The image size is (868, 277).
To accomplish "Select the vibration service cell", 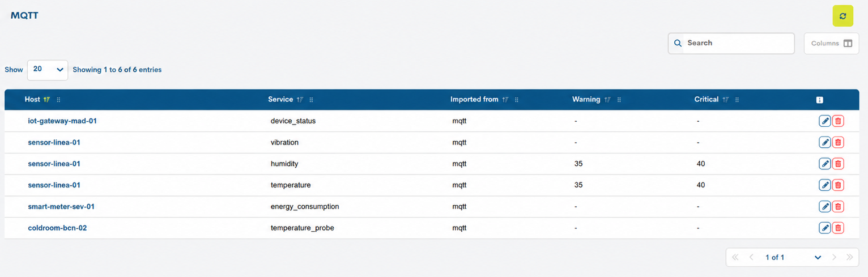I will [284, 142].
